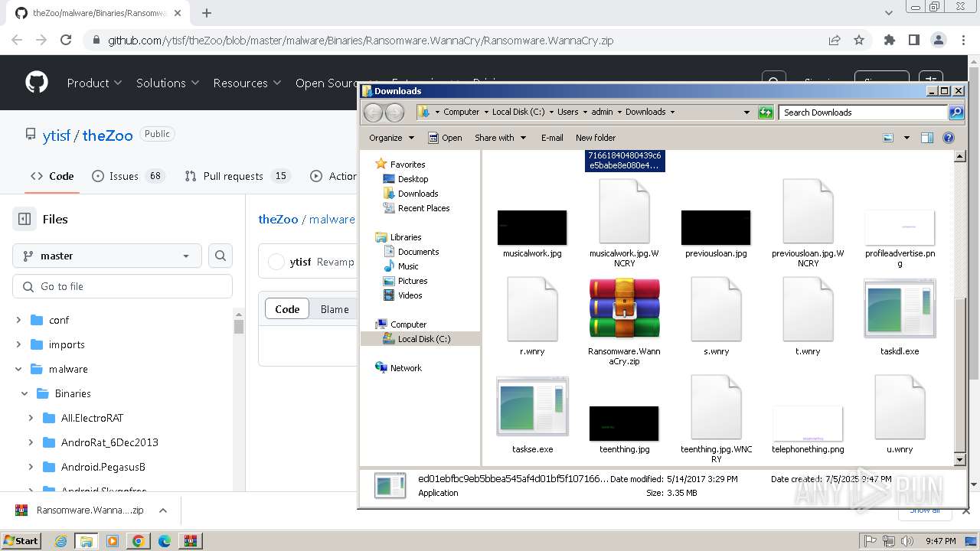The width and height of the screenshot is (980, 551).
Task: Open address bar history dropdown arrow
Action: tap(747, 112)
